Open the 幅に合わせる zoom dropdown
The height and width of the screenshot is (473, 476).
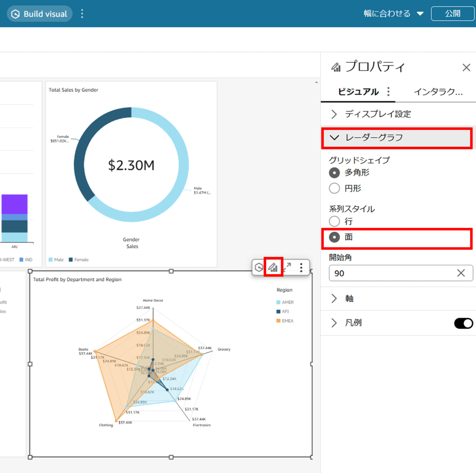click(393, 14)
